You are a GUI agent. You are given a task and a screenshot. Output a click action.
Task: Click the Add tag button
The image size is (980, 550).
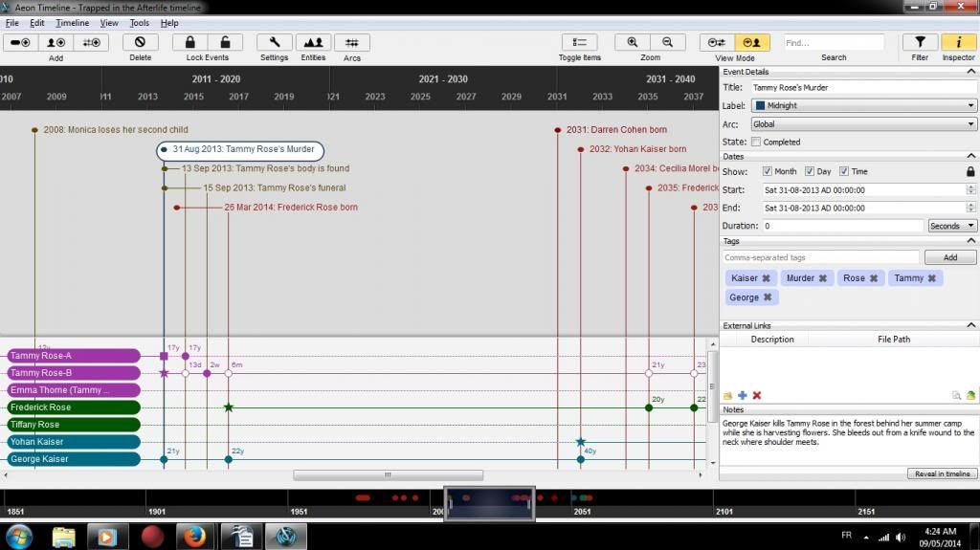[x=949, y=258]
